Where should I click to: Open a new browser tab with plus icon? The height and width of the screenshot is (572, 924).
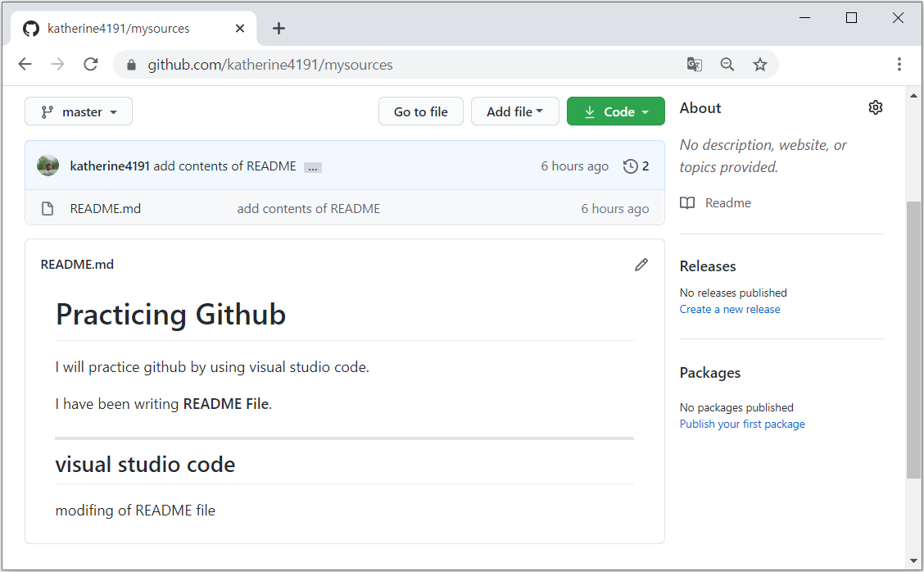click(279, 29)
